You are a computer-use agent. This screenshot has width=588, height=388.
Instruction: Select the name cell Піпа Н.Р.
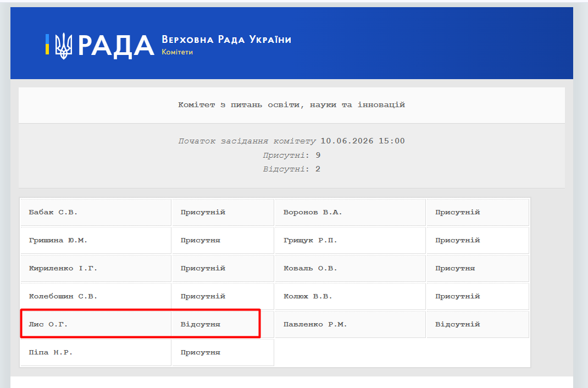coord(96,352)
